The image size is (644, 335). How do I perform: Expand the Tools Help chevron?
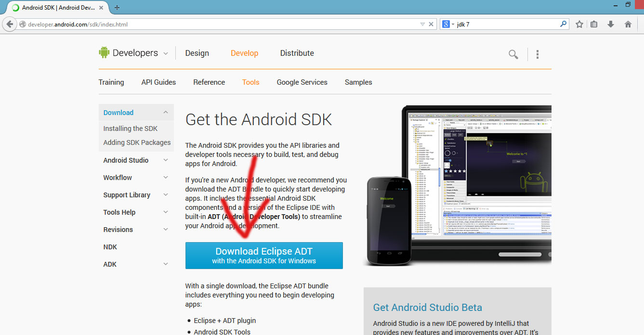tap(166, 212)
